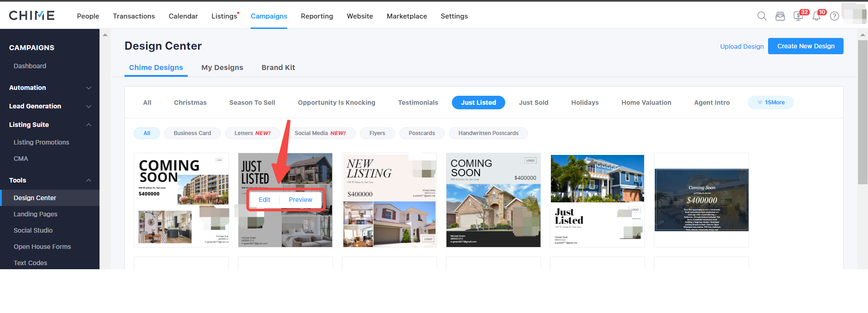
Task: Click the Chime logo
Action: [32, 15]
